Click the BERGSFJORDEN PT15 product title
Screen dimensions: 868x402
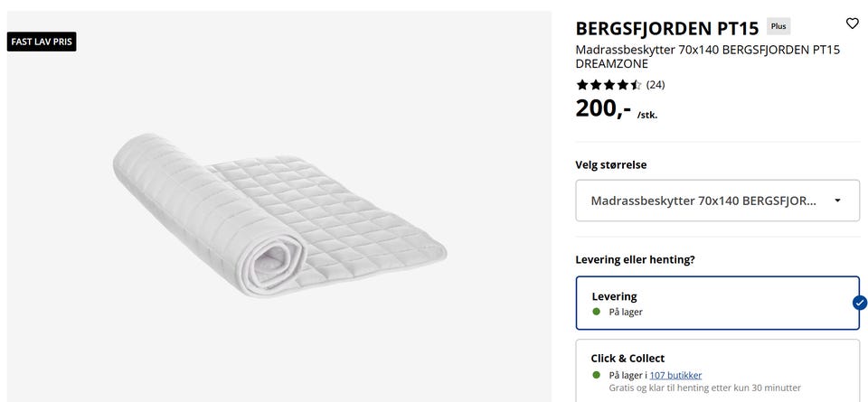[667, 27]
